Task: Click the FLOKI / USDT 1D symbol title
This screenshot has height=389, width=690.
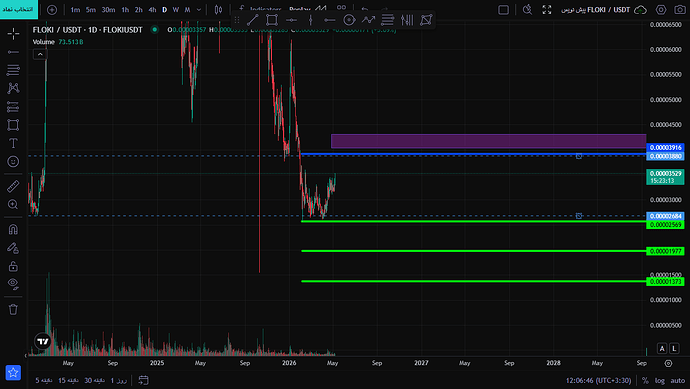Action: coord(88,30)
